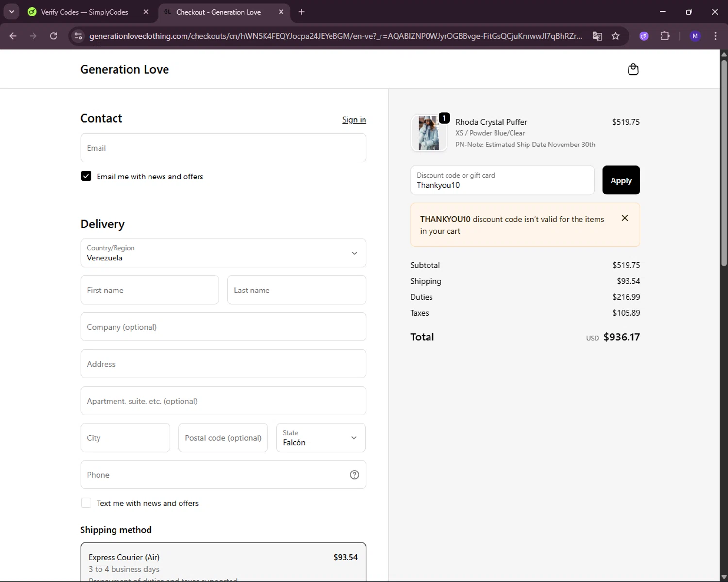Open the purple browser extension icon

click(x=644, y=36)
